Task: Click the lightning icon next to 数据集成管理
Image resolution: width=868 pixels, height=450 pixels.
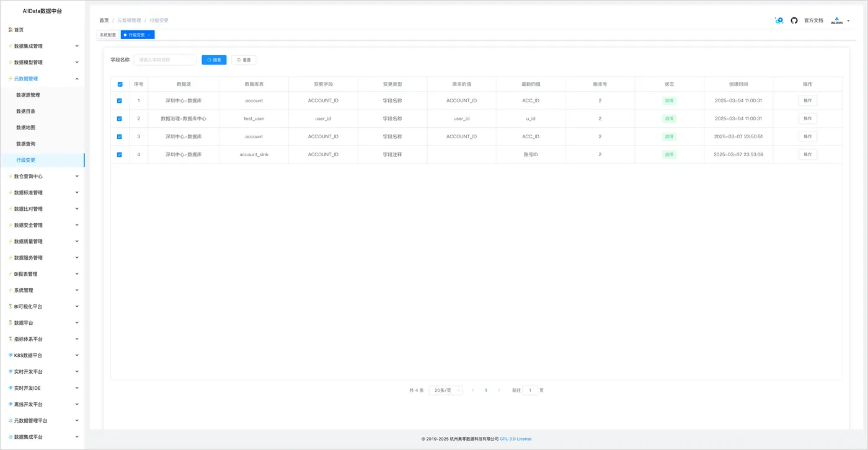Action: pos(11,46)
